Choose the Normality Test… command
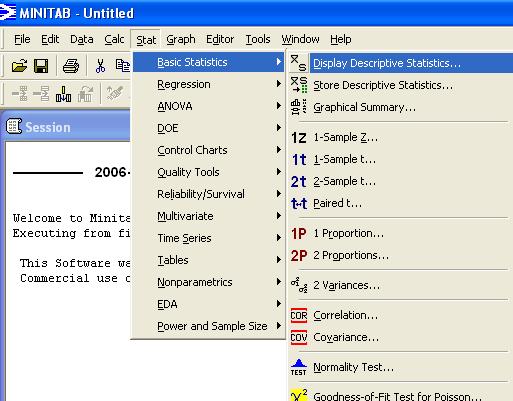The height and width of the screenshot is (401, 513). point(401,367)
